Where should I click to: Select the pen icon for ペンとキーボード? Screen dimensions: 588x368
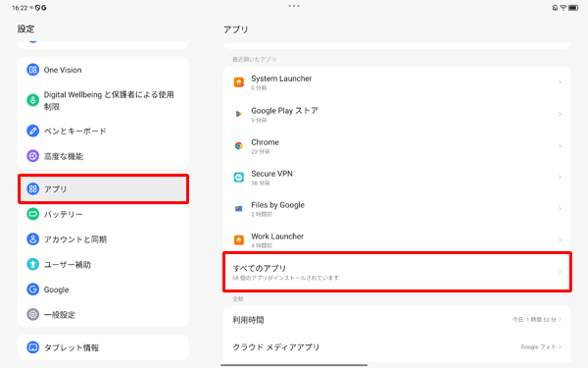pos(32,131)
